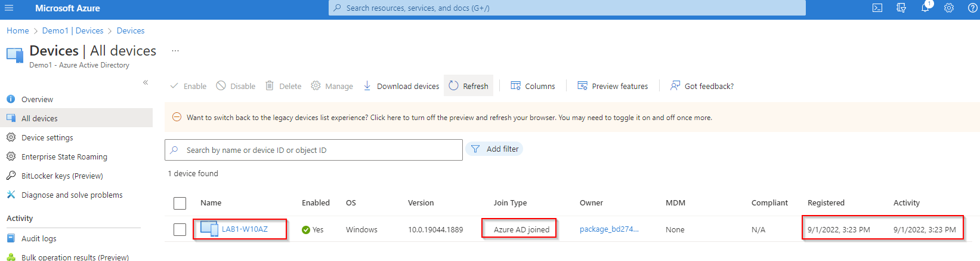Click Download devices toolbar option

coord(401,86)
